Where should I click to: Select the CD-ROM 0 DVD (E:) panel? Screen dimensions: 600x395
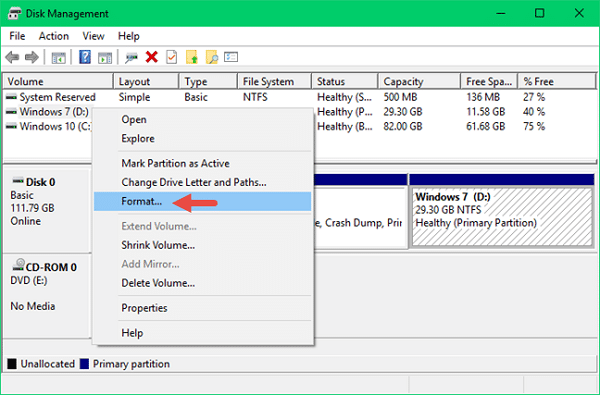tap(47, 295)
